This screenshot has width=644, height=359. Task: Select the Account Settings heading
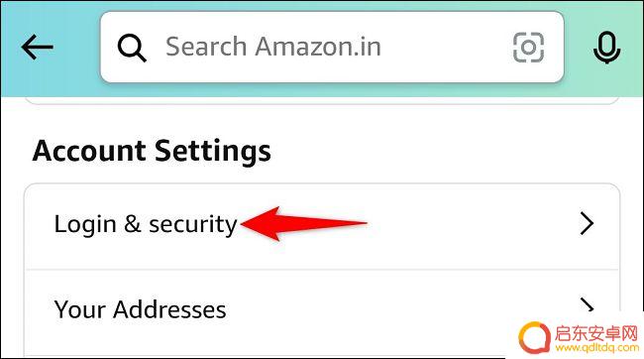pos(152,151)
